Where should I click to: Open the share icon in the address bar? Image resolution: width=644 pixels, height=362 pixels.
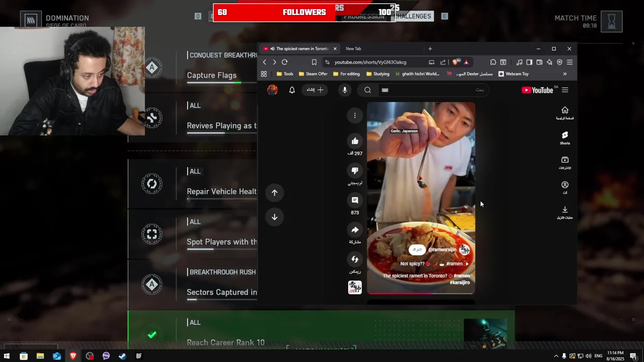(443, 62)
